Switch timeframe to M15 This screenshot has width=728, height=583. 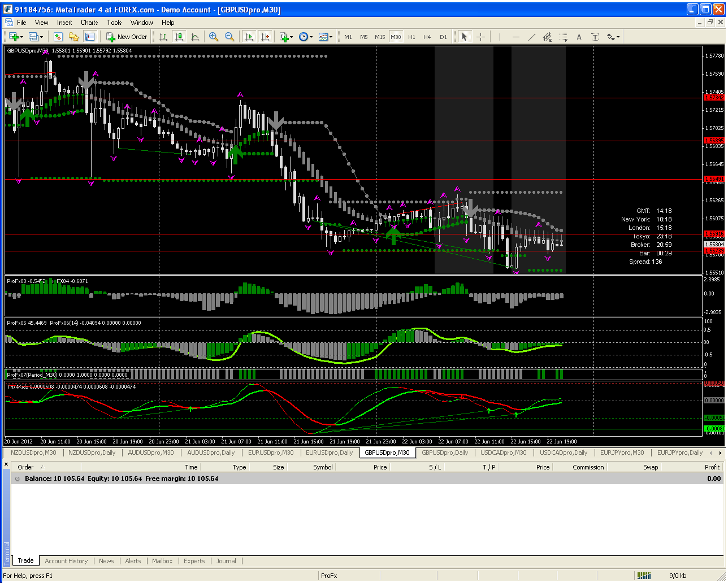380,37
